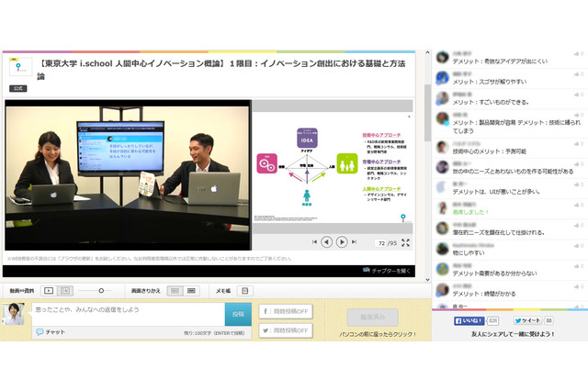Click comment text '潜在的ニーズを顕在化して仕掛けれる。'
Image resolution: width=588 pixels, height=391 pixels.
pyautogui.click(x=498, y=232)
